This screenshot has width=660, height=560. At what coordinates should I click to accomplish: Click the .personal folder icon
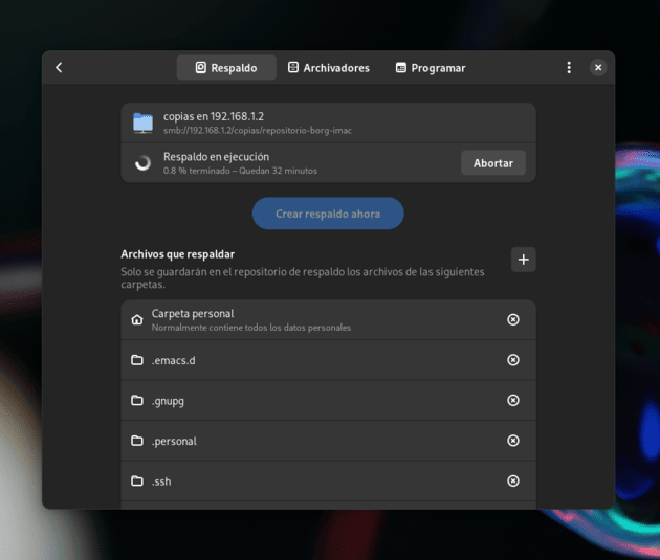(137, 441)
